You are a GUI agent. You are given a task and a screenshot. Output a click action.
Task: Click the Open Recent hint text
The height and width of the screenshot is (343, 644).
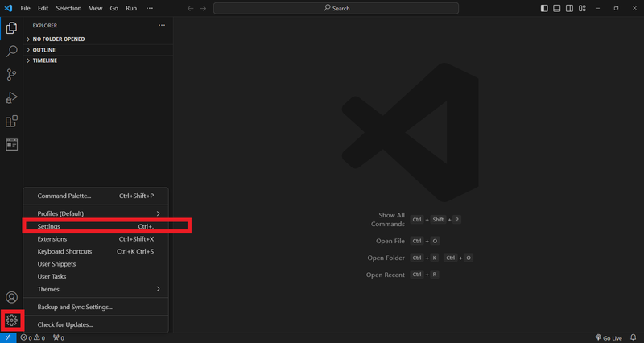[386, 275]
